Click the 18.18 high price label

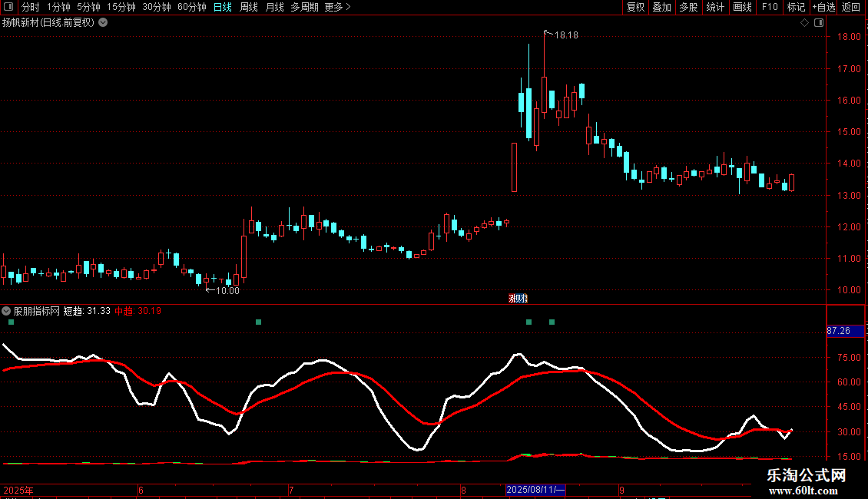pyautogui.click(x=566, y=35)
